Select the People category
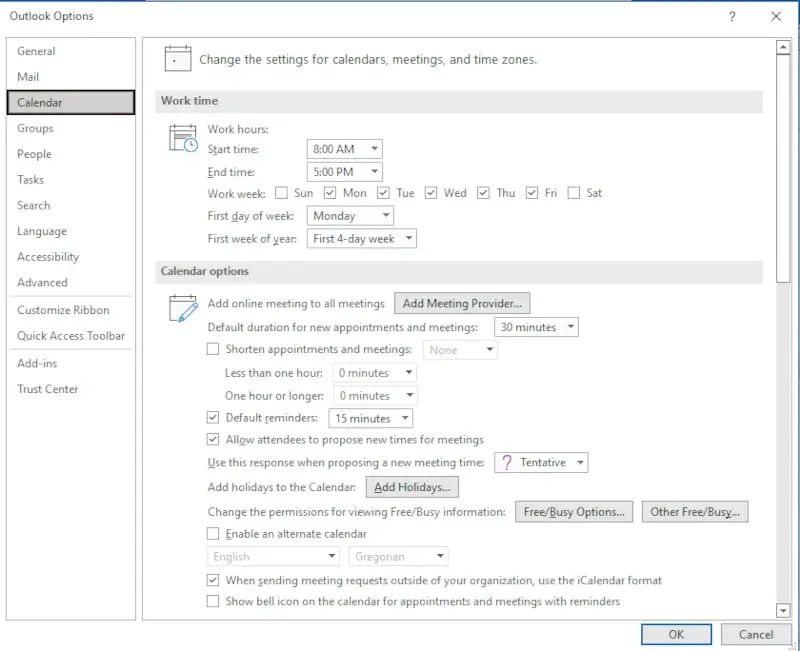 [71, 154]
